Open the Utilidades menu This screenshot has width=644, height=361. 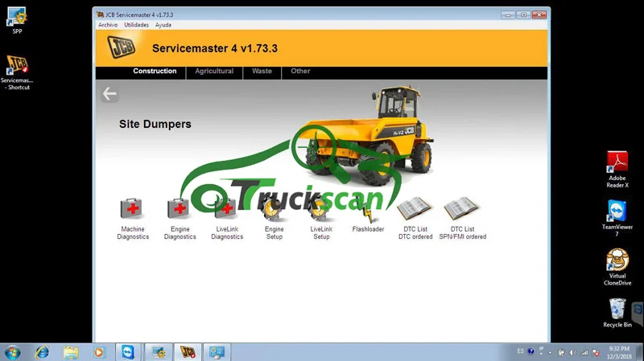tap(136, 25)
